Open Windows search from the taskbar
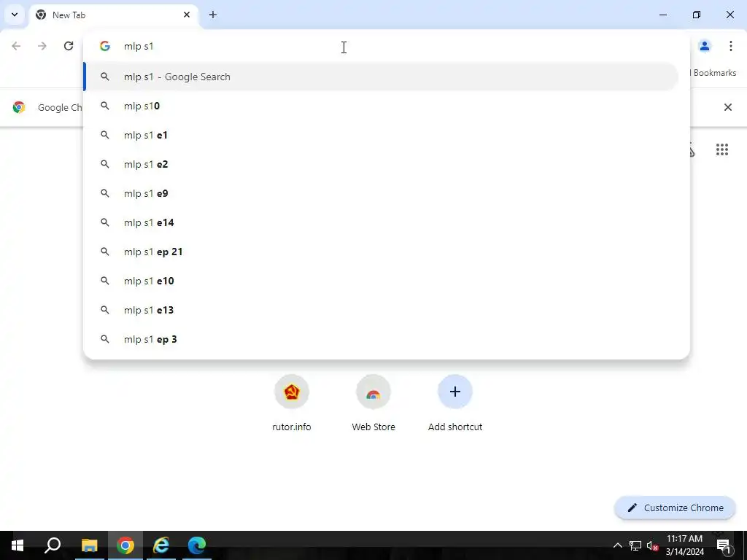 53,545
